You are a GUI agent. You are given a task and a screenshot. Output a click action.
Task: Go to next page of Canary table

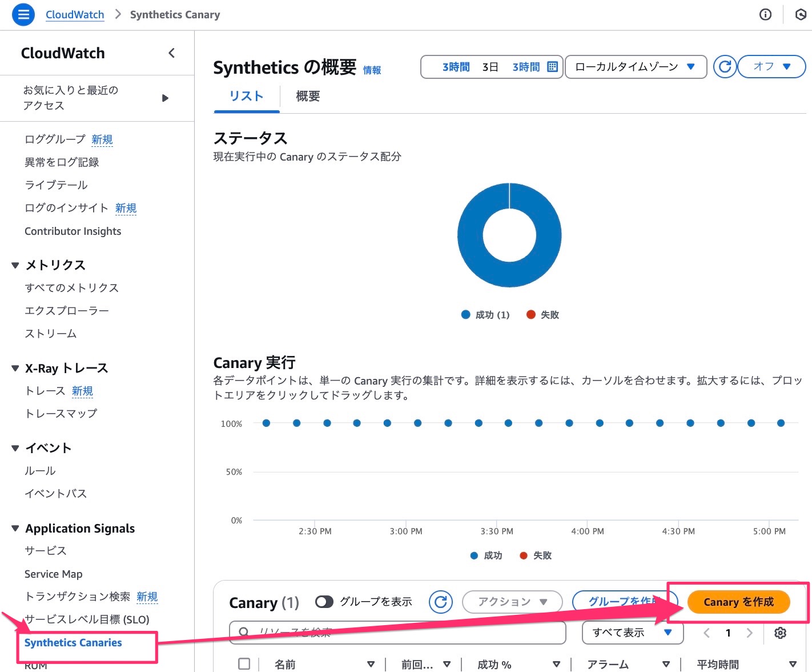click(749, 633)
